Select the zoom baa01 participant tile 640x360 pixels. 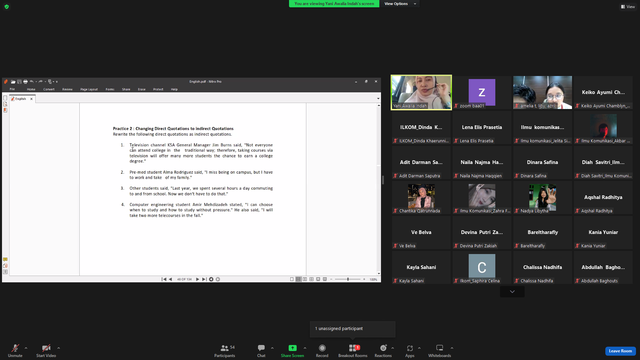(x=482, y=92)
